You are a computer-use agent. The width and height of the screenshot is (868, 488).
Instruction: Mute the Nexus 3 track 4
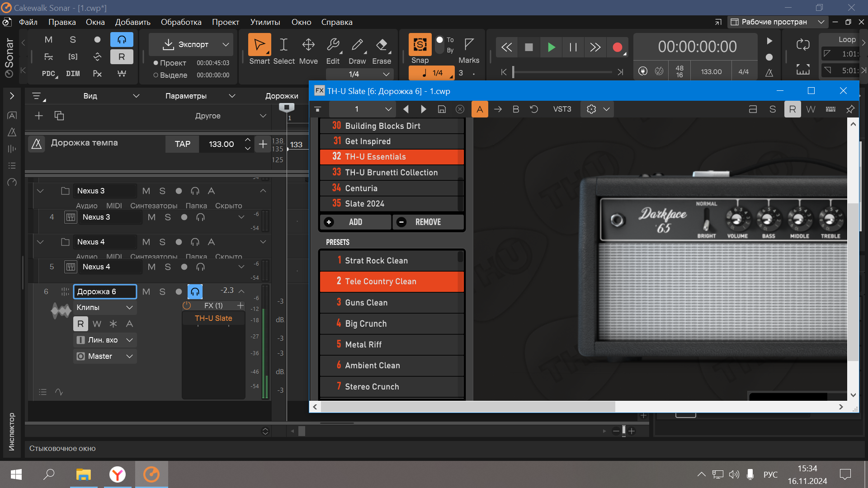pyautogui.click(x=151, y=217)
